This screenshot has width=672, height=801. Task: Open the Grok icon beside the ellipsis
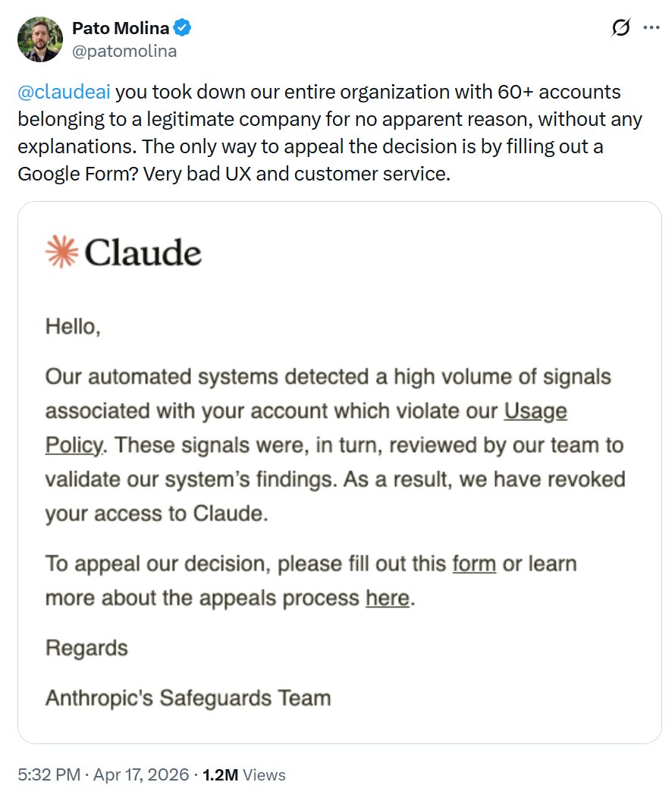pos(620,28)
